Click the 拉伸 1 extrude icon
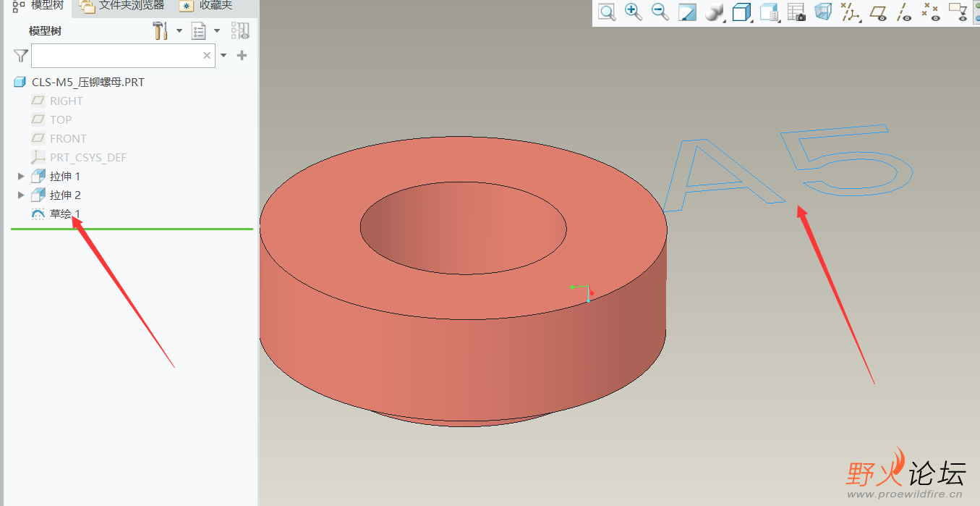This screenshot has height=506, width=980. coord(38,176)
